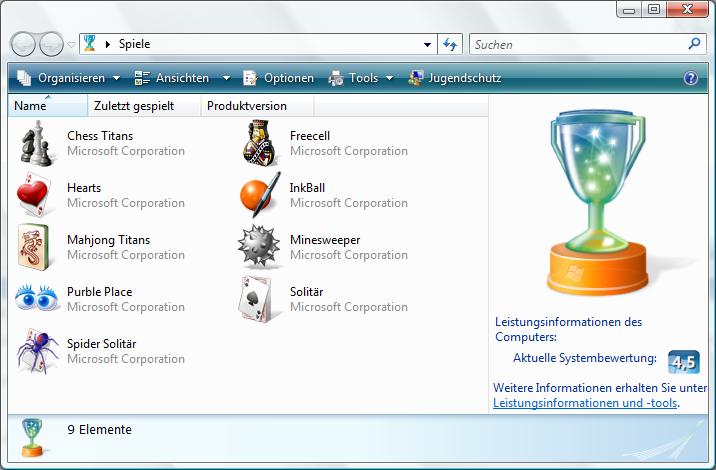
Task: Click the Solitär playing cards icon
Action: pyautogui.click(x=255, y=299)
